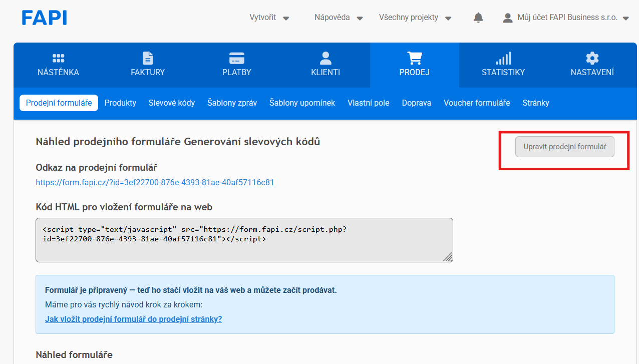
Task: Click the FAPI logo
Action: [44, 18]
